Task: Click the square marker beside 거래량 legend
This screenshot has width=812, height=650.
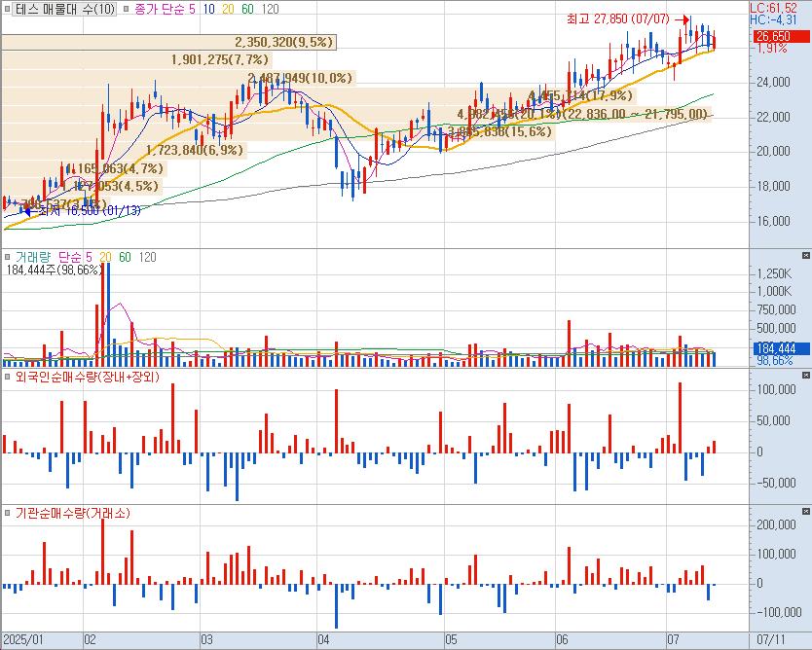Action: point(8,256)
